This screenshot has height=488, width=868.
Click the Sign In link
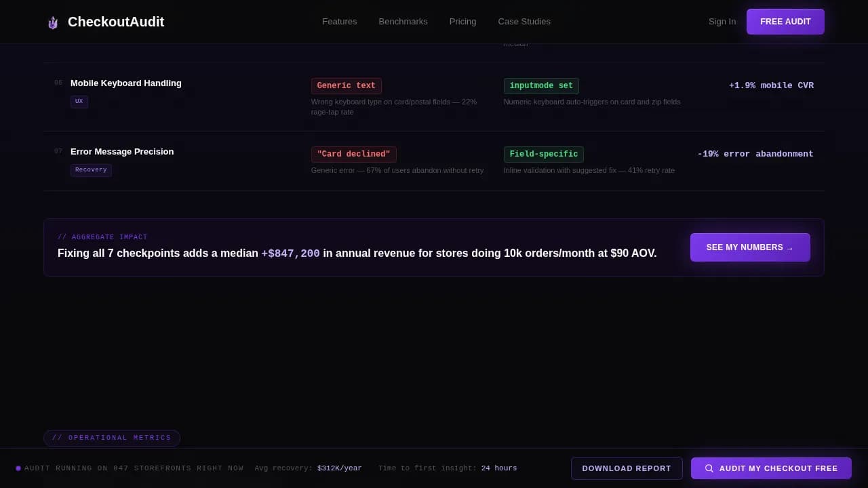(x=722, y=22)
